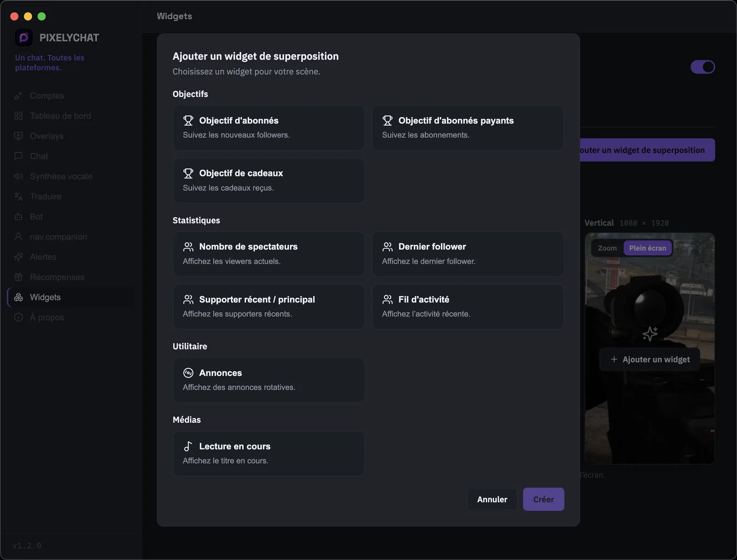737x560 pixels.
Task: Open the Récompenses section
Action: pyautogui.click(x=71, y=277)
